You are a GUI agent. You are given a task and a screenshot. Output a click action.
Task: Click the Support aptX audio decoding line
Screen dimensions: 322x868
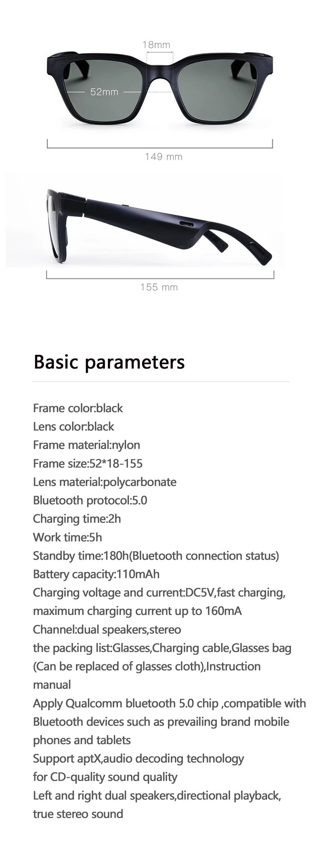(x=138, y=759)
